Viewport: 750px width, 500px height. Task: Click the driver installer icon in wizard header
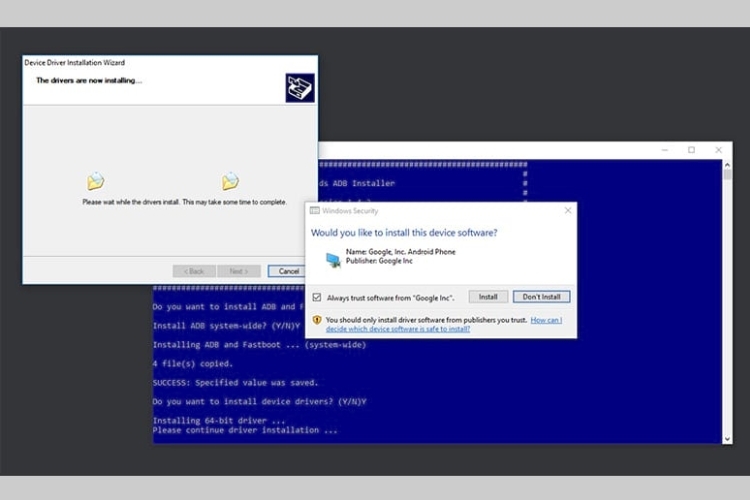(x=300, y=88)
